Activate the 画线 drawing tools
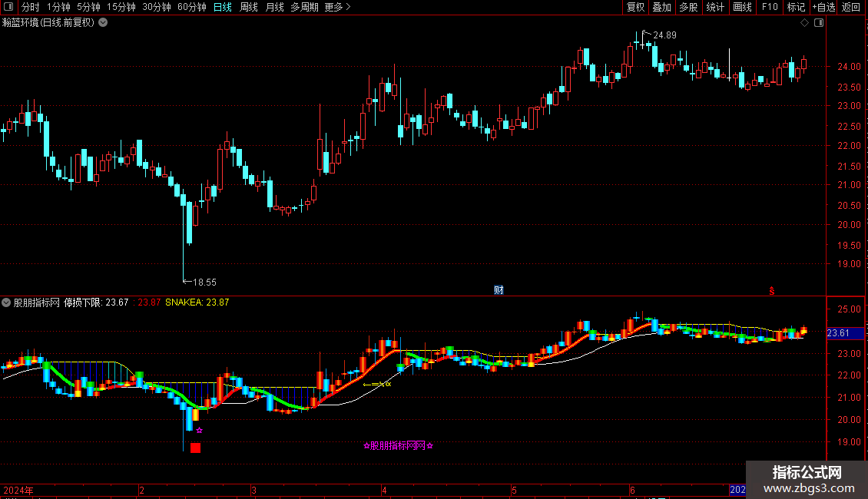868x499 pixels. tap(742, 7)
